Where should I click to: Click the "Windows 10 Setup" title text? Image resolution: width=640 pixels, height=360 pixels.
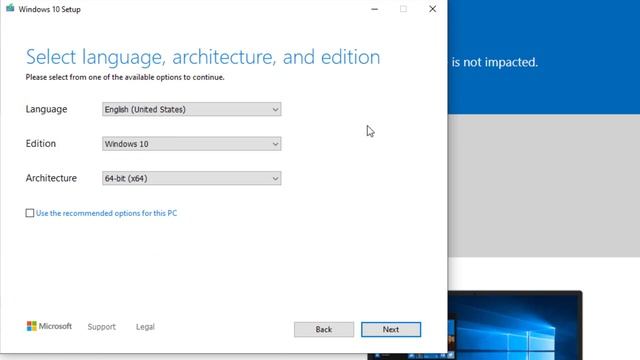(x=49, y=9)
